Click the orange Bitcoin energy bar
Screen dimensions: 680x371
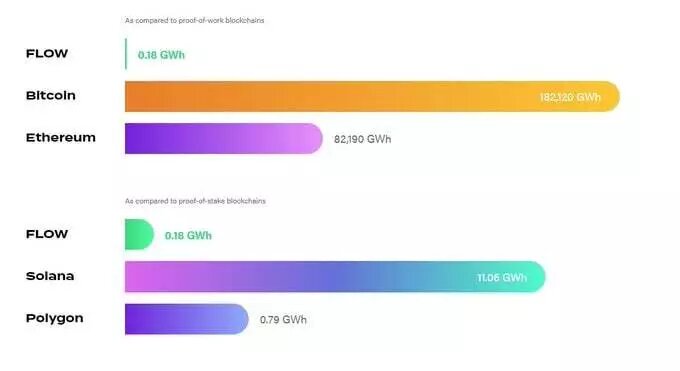[372, 96]
